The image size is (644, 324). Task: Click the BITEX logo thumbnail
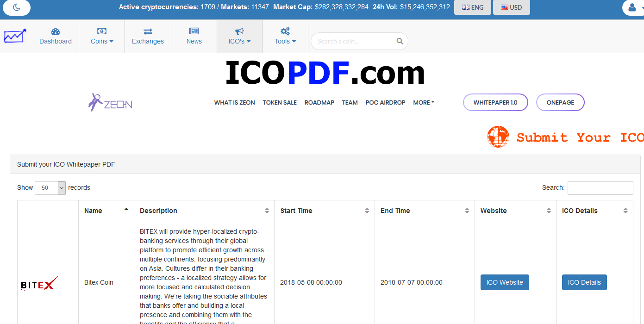point(40,283)
